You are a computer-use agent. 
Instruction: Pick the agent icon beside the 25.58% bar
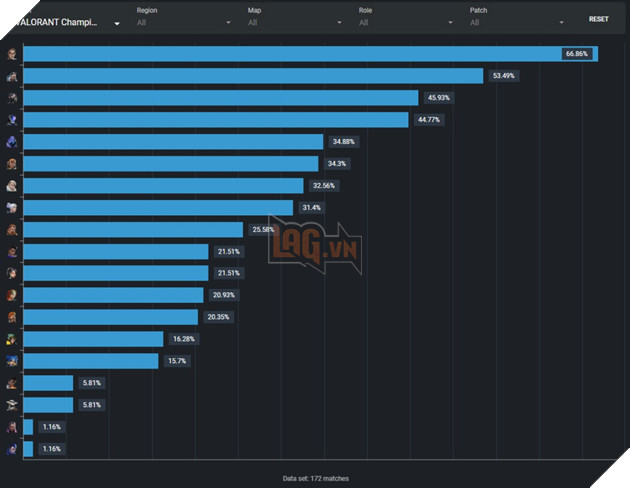pyautogui.click(x=11, y=230)
